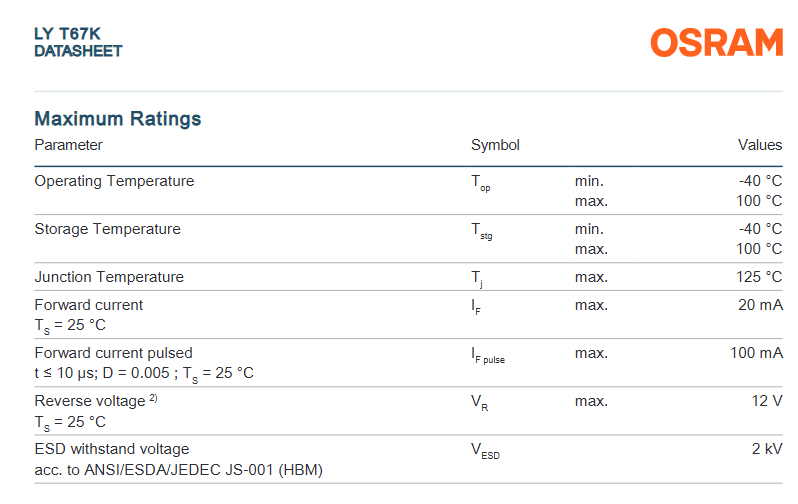Screen dimensions: 798x504
Task: Click the 12 V reverse voltage value
Action: tap(766, 401)
